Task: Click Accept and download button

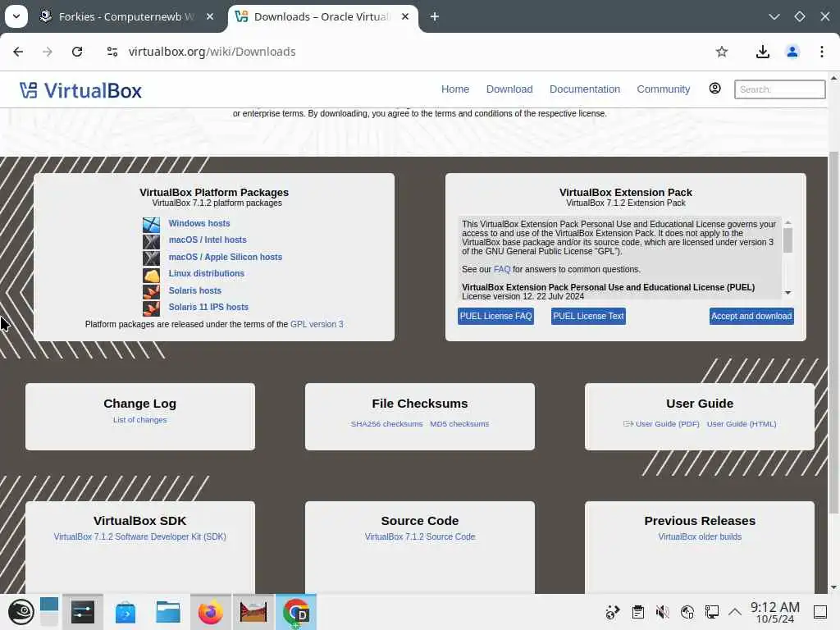Action: [x=751, y=316]
